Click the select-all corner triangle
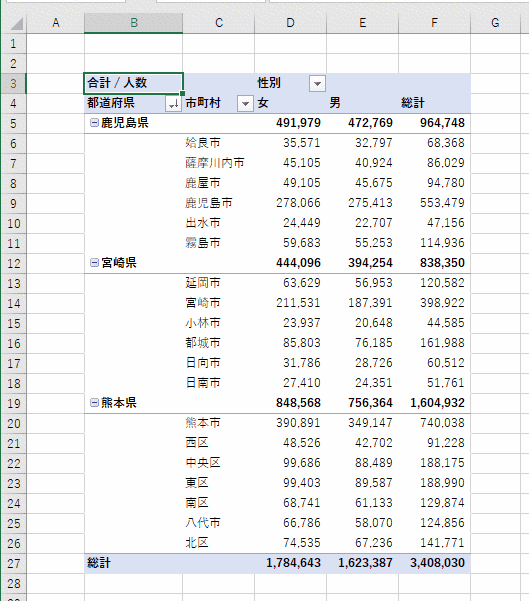 point(15,23)
